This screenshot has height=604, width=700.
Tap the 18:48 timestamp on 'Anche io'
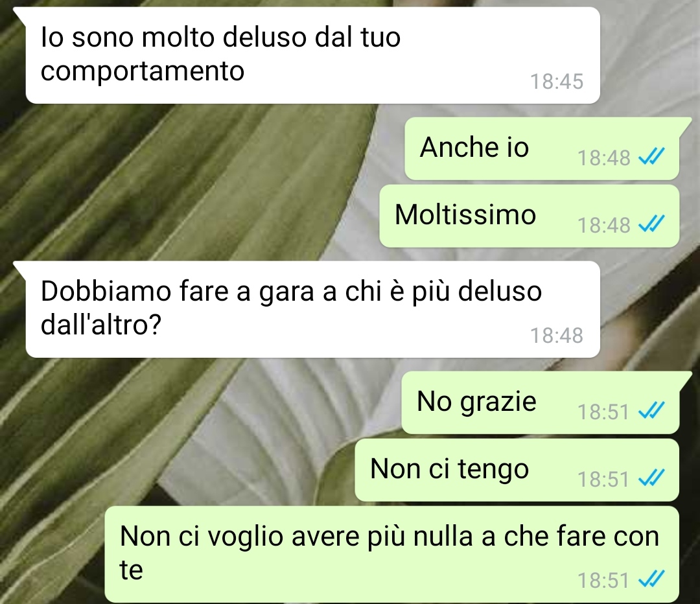603,157
